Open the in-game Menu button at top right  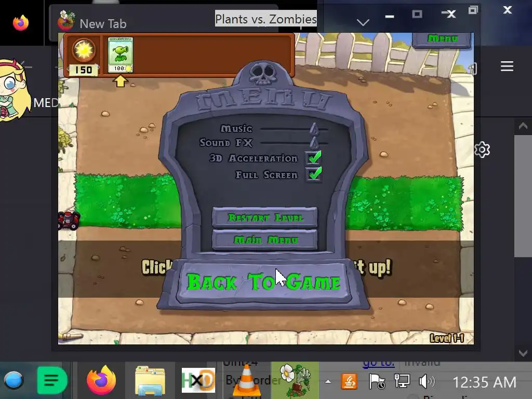tap(442, 39)
